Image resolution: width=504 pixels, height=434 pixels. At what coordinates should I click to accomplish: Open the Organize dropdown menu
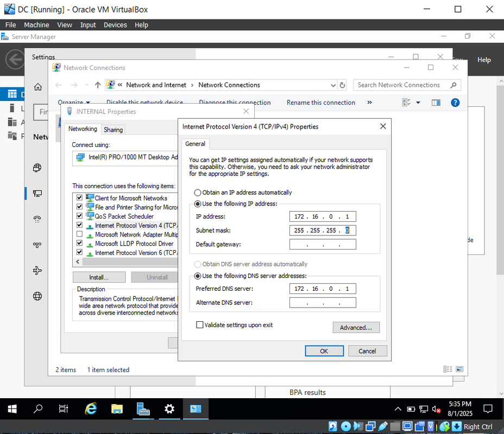tap(74, 103)
